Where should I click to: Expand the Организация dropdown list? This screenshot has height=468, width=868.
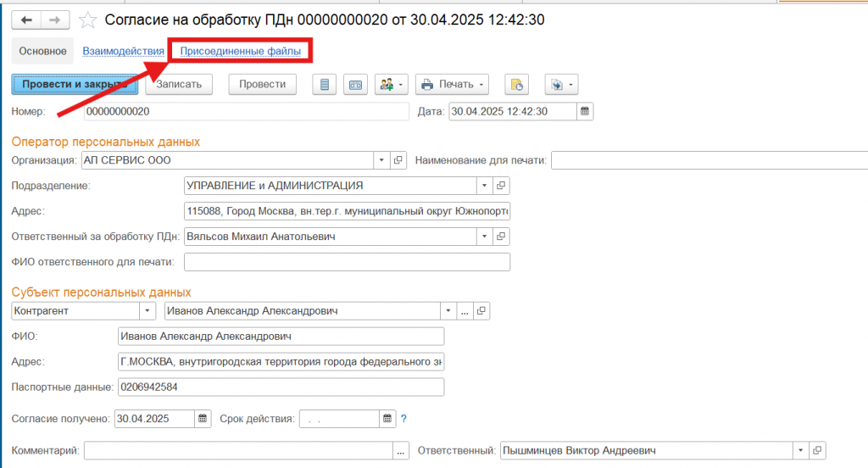pyautogui.click(x=381, y=160)
